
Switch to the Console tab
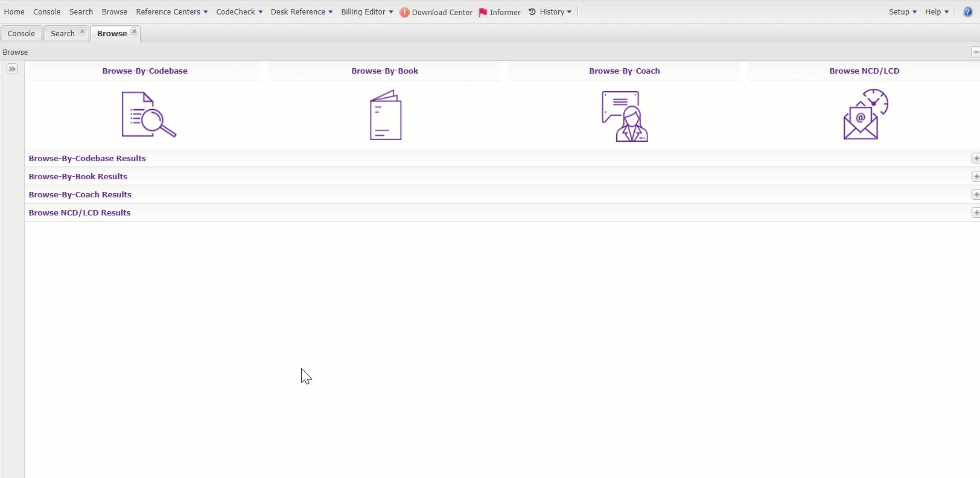[21, 34]
